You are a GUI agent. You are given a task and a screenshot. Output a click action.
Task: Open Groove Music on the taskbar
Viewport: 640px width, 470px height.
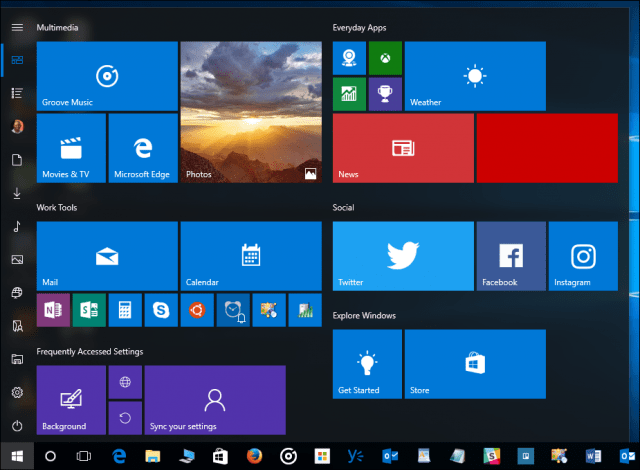[289, 456]
